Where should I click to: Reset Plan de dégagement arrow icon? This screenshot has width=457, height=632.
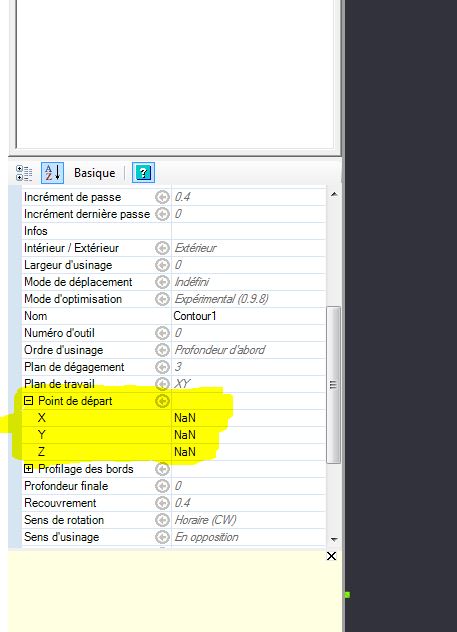click(x=162, y=367)
